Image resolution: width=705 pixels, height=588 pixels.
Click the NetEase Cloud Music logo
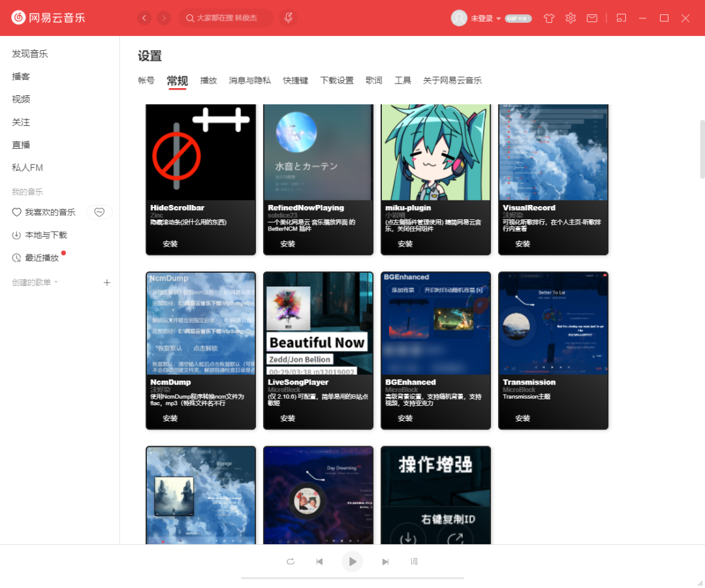tap(48, 18)
